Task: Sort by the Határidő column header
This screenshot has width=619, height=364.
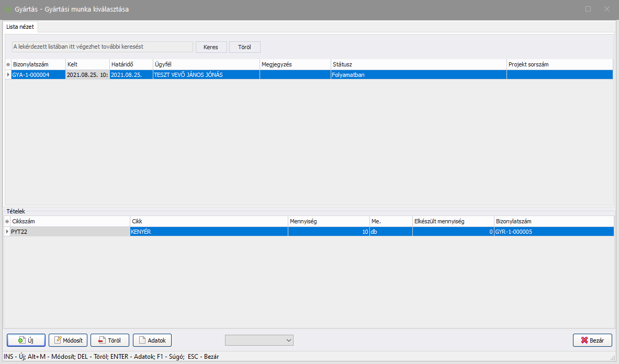Action: click(130, 64)
